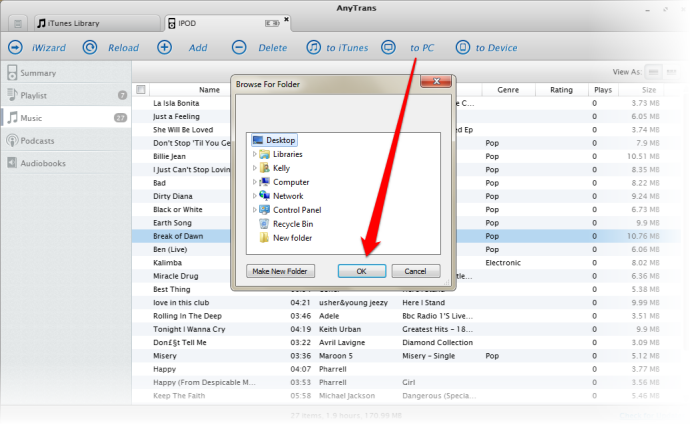690x424 pixels.
Task: Click the to iTunes music note icon
Action: pos(313,47)
